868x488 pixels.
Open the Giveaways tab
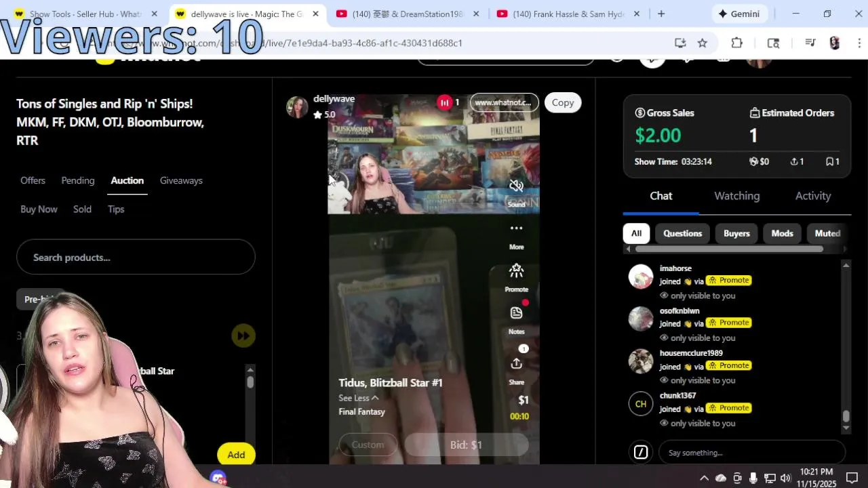(x=181, y=180)
